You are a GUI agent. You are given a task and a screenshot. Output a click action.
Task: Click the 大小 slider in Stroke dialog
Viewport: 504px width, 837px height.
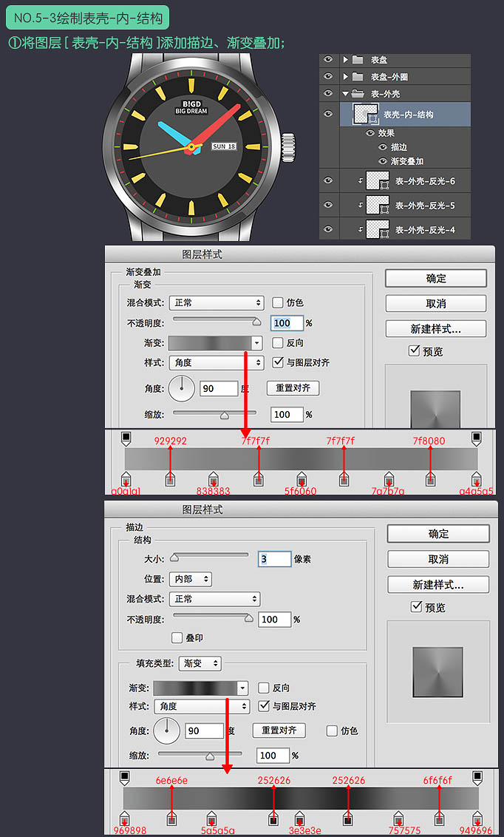pos(209,557)
